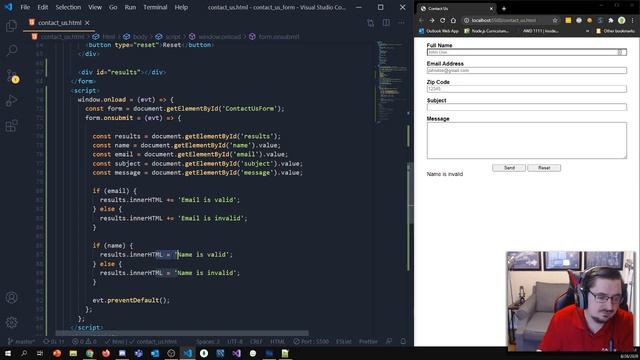Open the Extensions view in VS Code
The width and height of the screenshot is (640, 360).
pyautogui.click(x=11, y=125)
